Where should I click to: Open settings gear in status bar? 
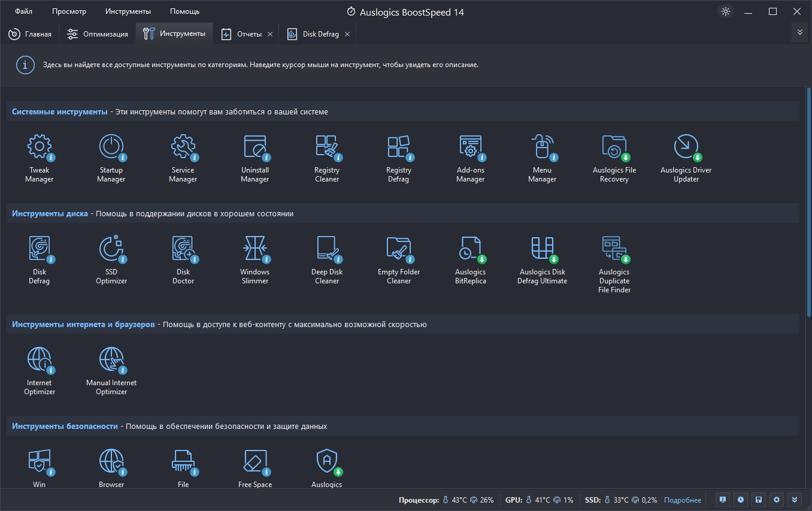pyautogui.click(x=777, y=499)
